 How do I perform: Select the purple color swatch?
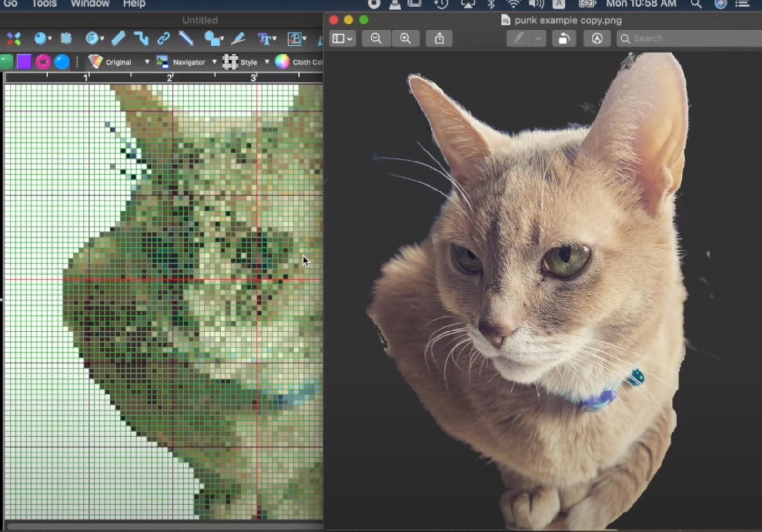24,61
